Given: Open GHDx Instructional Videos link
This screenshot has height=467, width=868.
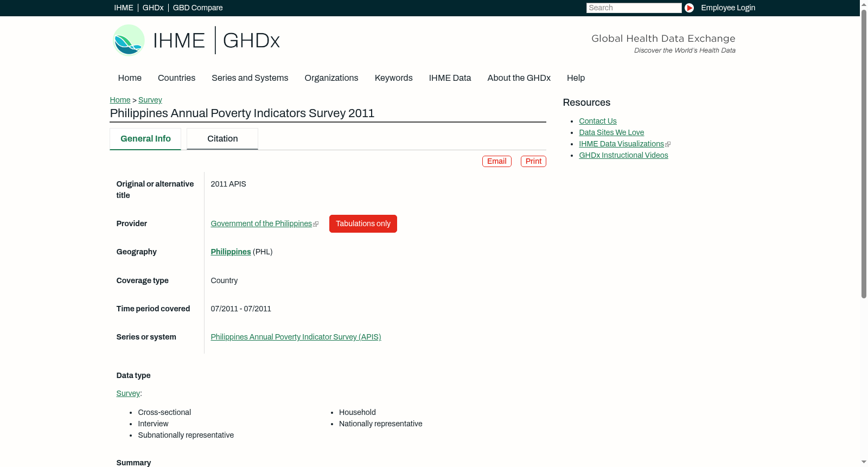Looking at the screenshot, I should point(623,156).
